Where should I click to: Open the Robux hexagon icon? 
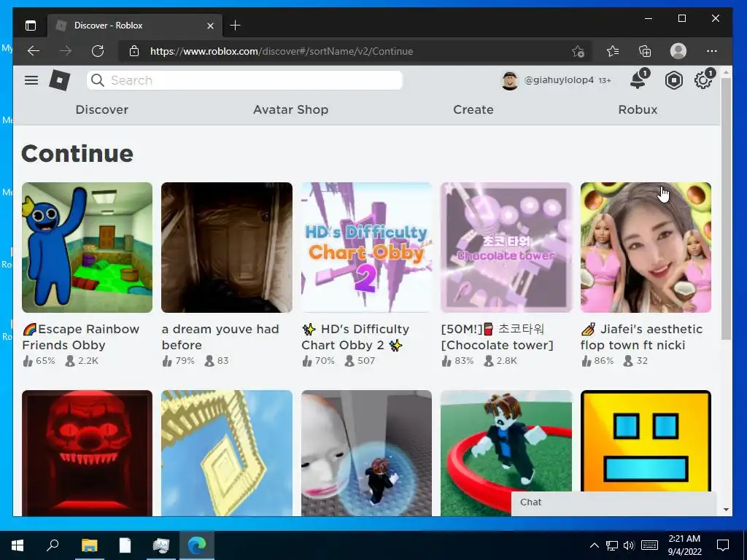coord(673,80)
